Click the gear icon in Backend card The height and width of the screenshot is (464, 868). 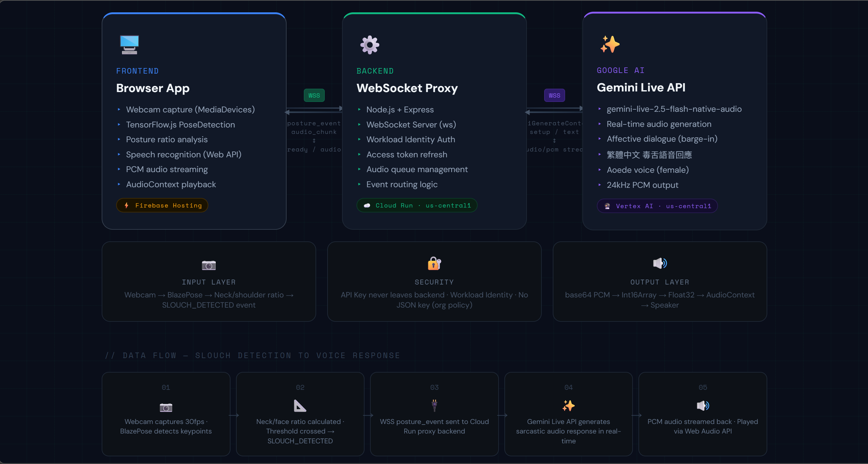(x=370, y=45)
